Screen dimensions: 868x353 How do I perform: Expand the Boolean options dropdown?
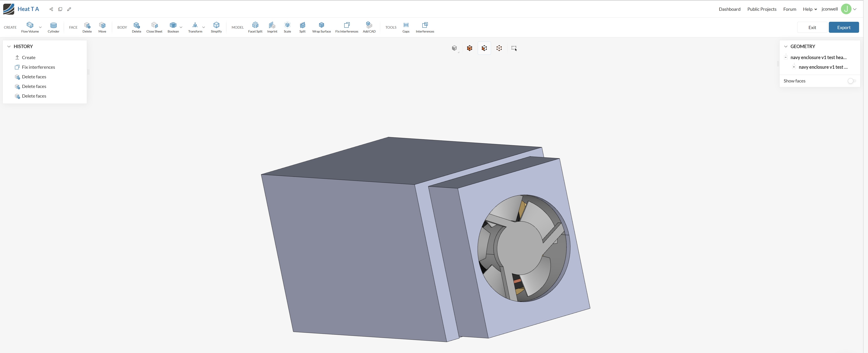click(181, 27)
